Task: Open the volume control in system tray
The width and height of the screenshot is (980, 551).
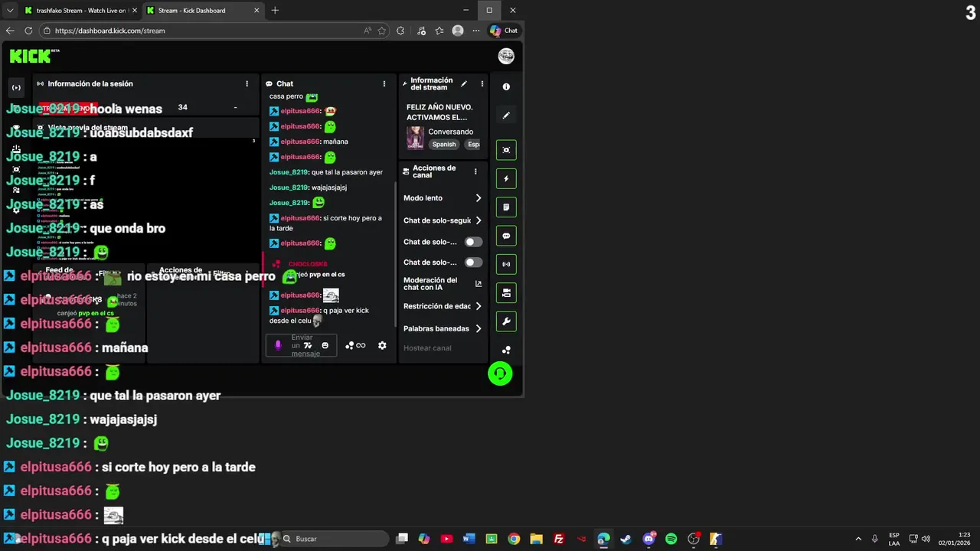Action: [926, 539]
